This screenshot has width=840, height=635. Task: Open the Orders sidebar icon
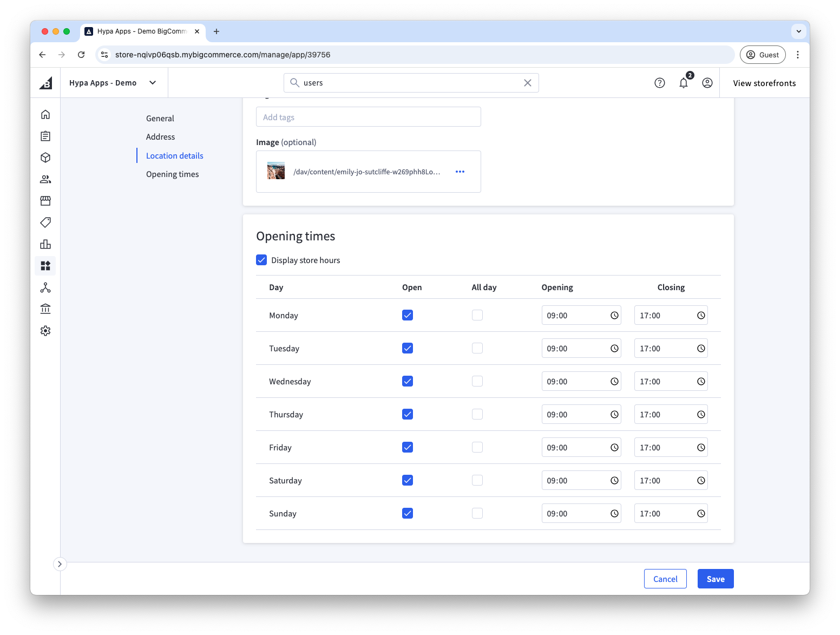(x=45, y=136)
